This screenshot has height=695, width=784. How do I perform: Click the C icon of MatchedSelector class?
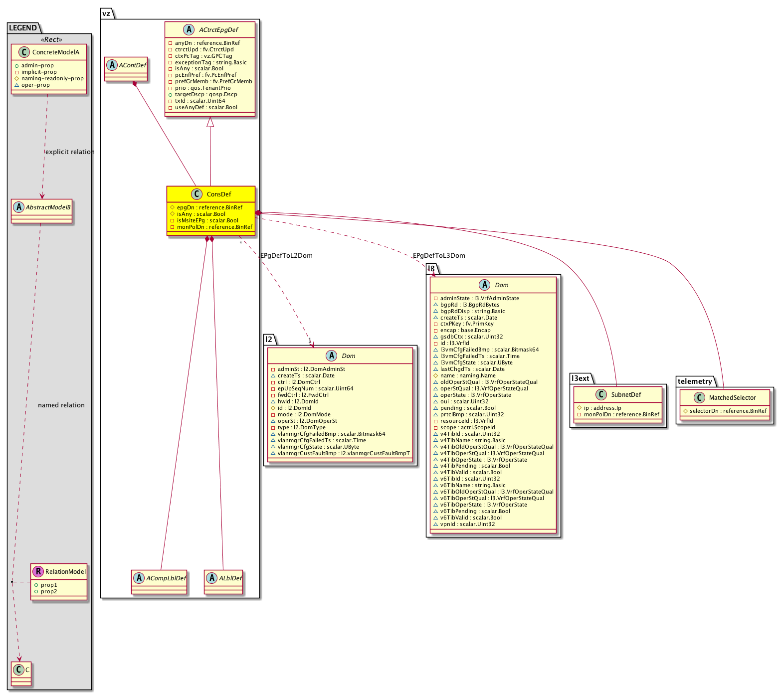click(699, 397)
